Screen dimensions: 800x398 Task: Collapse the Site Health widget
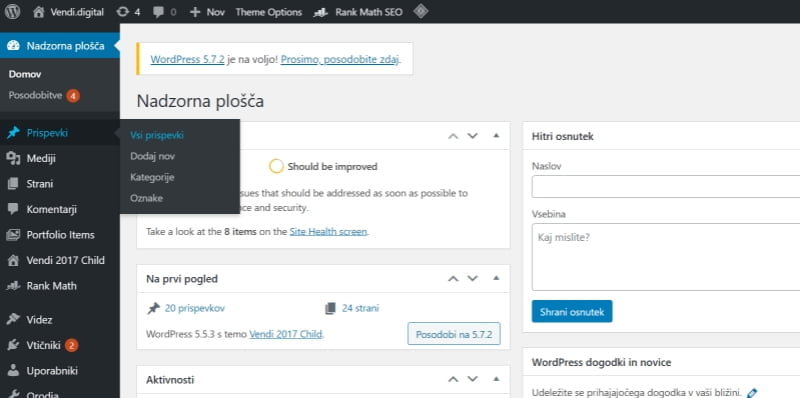point(495,136)
